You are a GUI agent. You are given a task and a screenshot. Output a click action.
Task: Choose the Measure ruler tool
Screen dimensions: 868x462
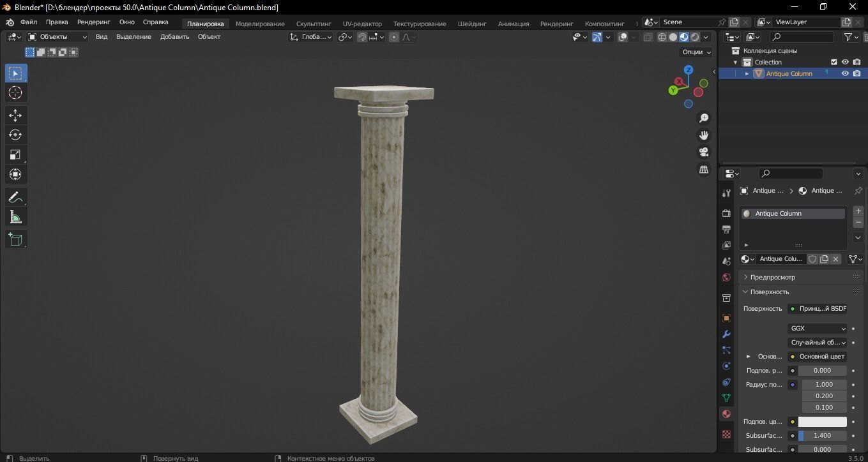pyautogui.click(x=15, y=217)
